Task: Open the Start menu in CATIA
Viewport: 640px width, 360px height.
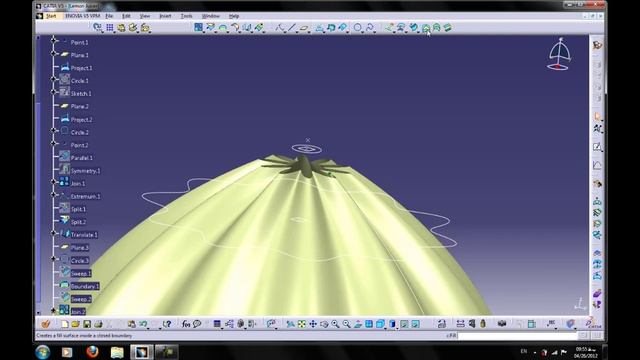Action: pos(51,16)
